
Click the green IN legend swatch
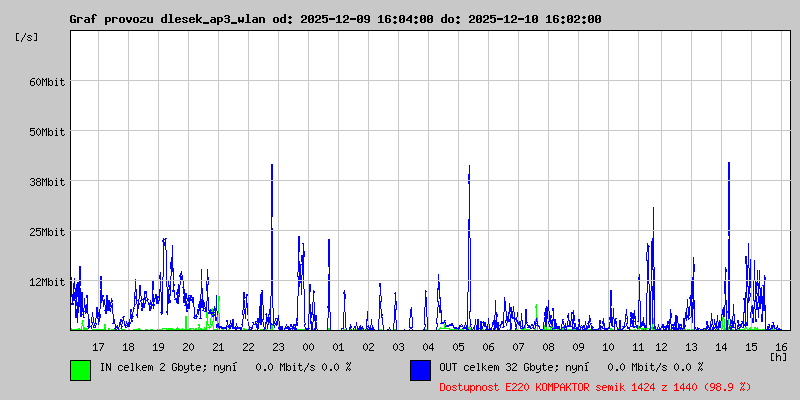(x=81, y=370)
